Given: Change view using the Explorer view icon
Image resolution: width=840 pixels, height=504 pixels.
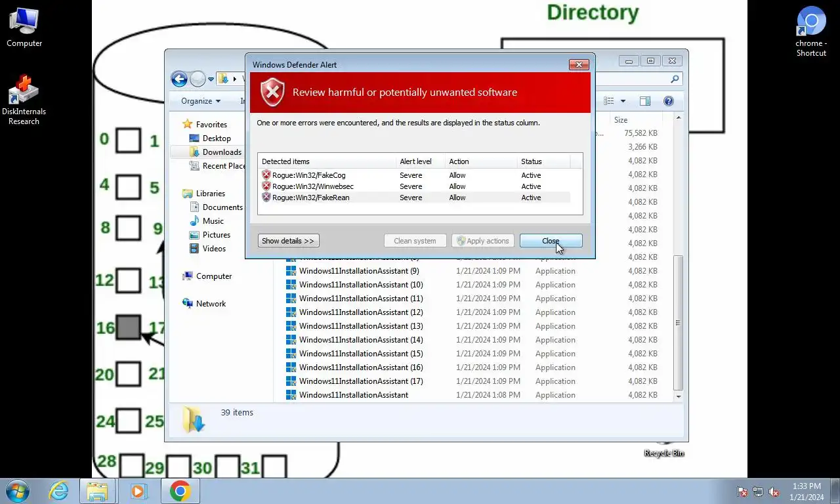Looking at the screenshot, I should (x=609, y=101).
